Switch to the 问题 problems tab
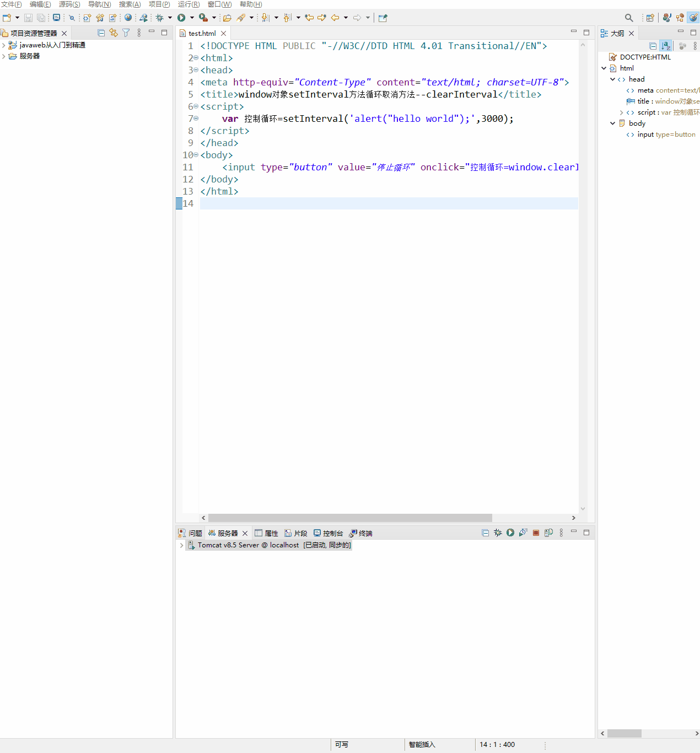This screenshot has height=753, width=700. coord(190,533)
